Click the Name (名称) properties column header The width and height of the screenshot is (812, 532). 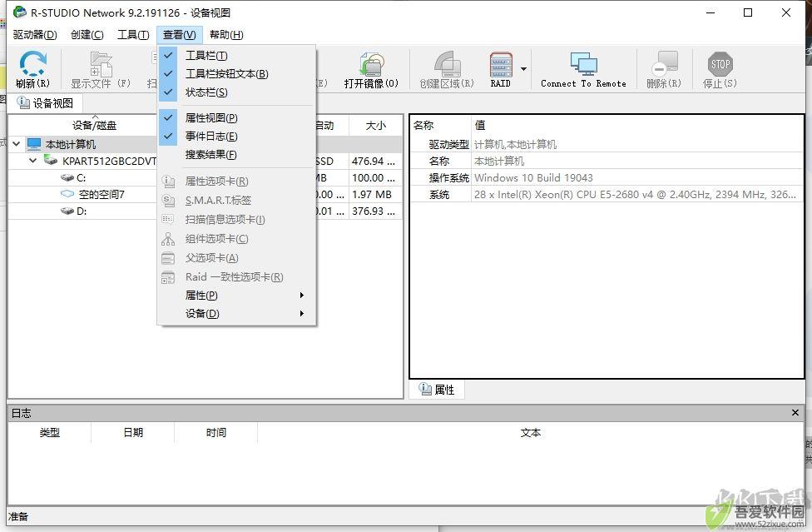click(441, 126)
